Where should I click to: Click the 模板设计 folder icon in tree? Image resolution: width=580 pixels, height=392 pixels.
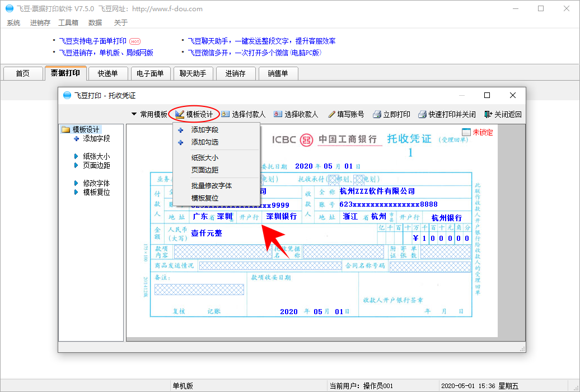[66, 129]
